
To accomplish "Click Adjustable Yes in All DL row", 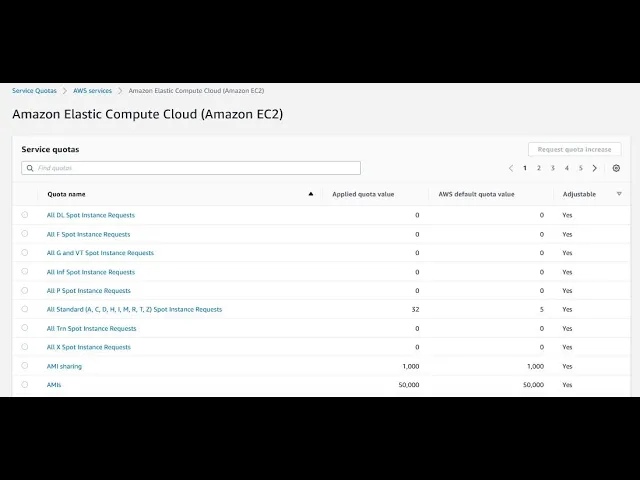I will tap(567, 215).
